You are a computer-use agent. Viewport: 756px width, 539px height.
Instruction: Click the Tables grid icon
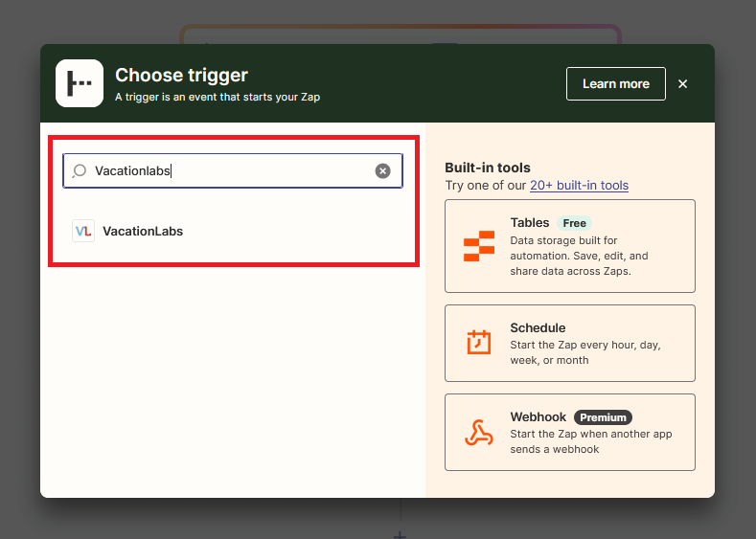click(478, 246)
